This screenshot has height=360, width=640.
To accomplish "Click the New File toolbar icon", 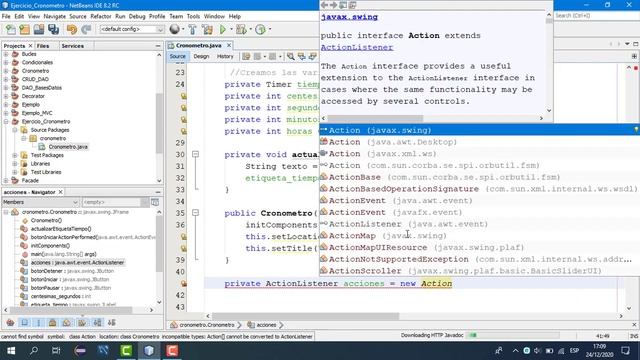I will tap(11, 29).
